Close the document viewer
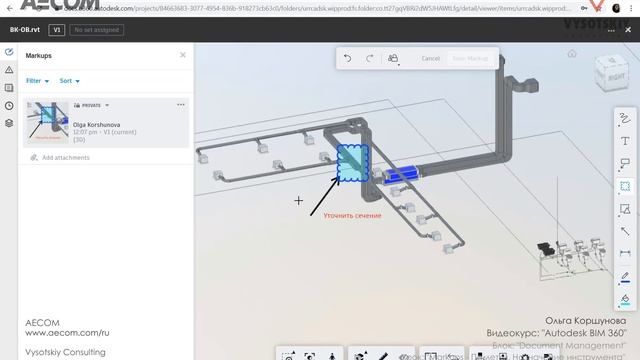640x360 pixels. tap(628, 30)
